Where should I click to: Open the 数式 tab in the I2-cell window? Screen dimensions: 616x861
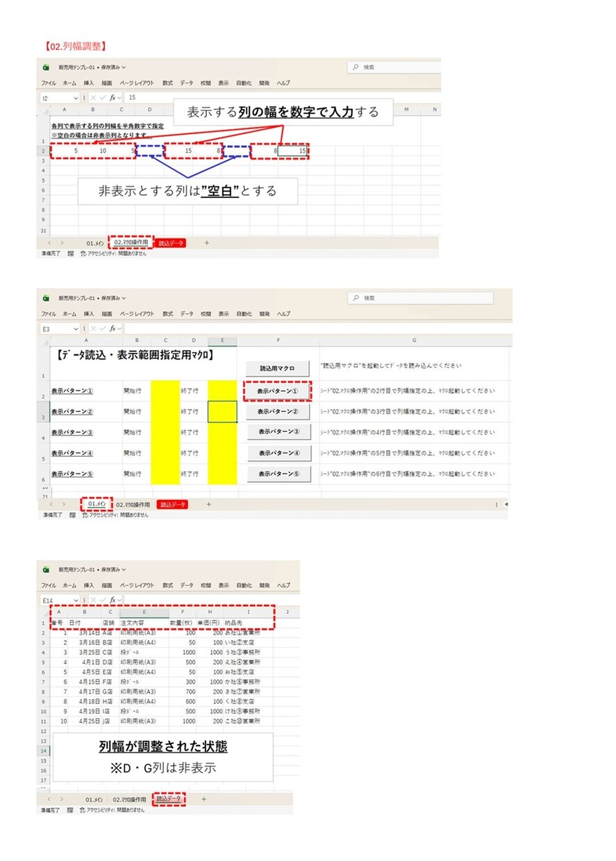pos(167,83)
